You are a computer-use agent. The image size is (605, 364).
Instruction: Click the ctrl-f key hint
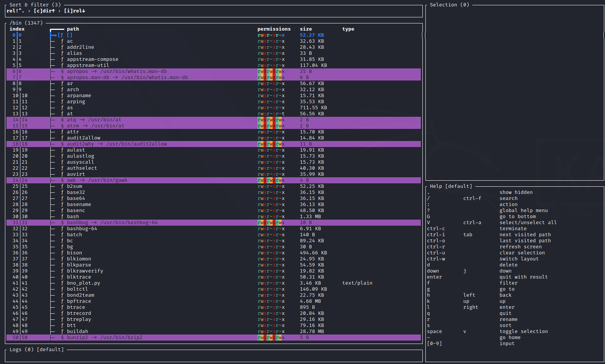(x=472, y=198)
